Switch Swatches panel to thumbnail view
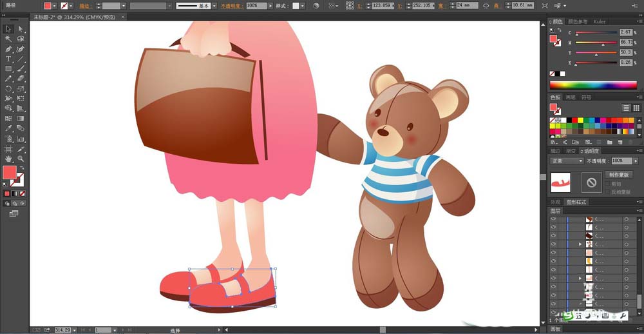The width and height of the screenshot is (644, 334). coord(636,108)
